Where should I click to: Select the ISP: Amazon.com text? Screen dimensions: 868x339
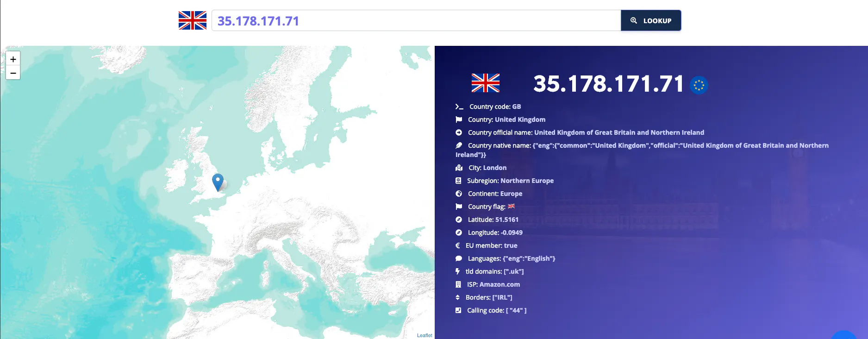(x=493, y=284)
